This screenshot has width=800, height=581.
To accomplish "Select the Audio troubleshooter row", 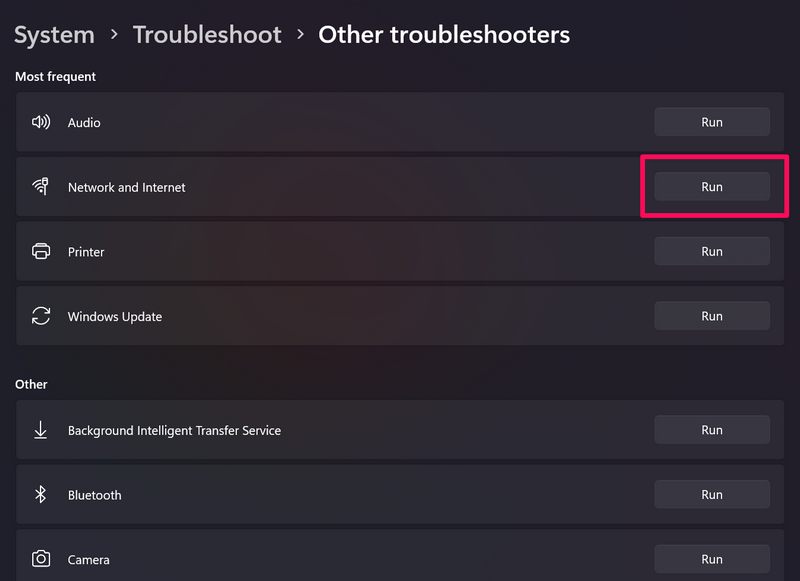I will [x=350, y=122].
